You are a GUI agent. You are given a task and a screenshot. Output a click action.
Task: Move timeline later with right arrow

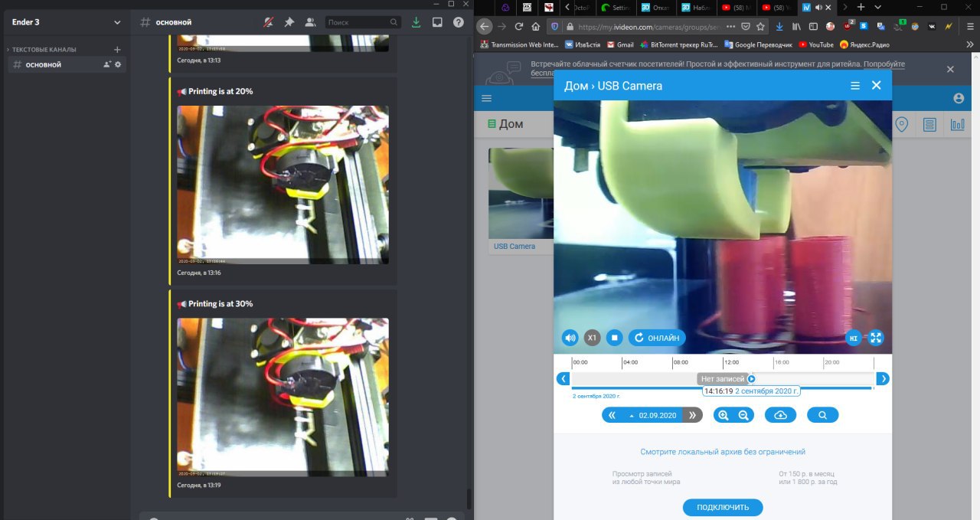(883, 378)
